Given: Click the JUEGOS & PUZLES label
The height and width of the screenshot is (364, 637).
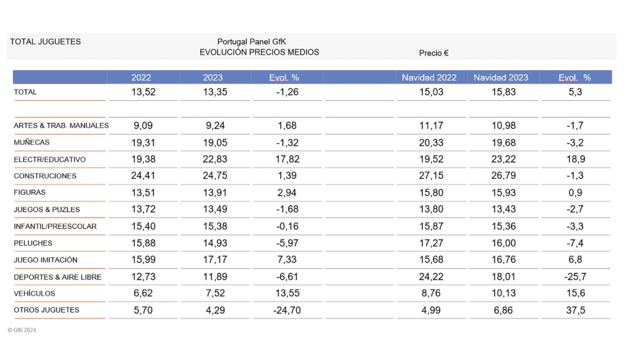Looking at the screenshot, I should click(47, 209).
